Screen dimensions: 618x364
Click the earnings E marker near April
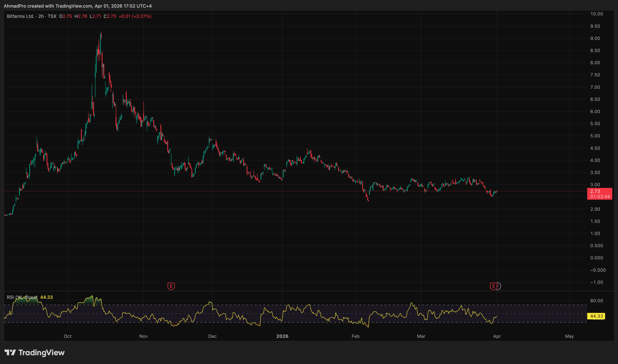(493, 286)
